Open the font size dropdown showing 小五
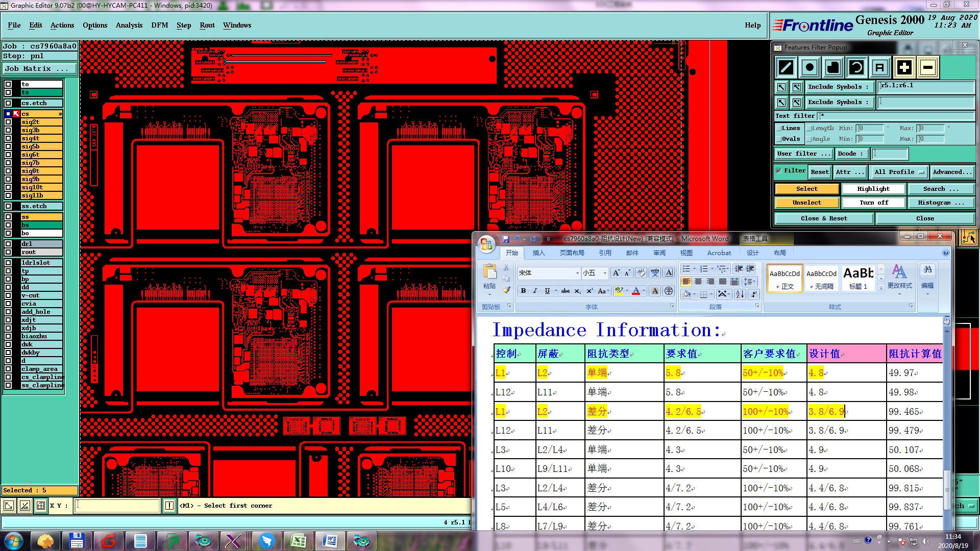This screenshot has height=551, width=980. [x=605, y=273]
